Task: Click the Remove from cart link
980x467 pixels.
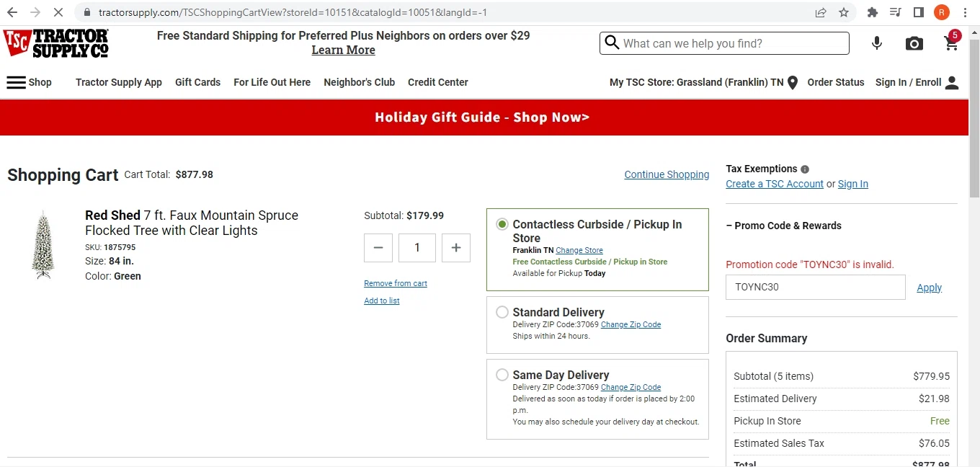Action: click(396, 283)
